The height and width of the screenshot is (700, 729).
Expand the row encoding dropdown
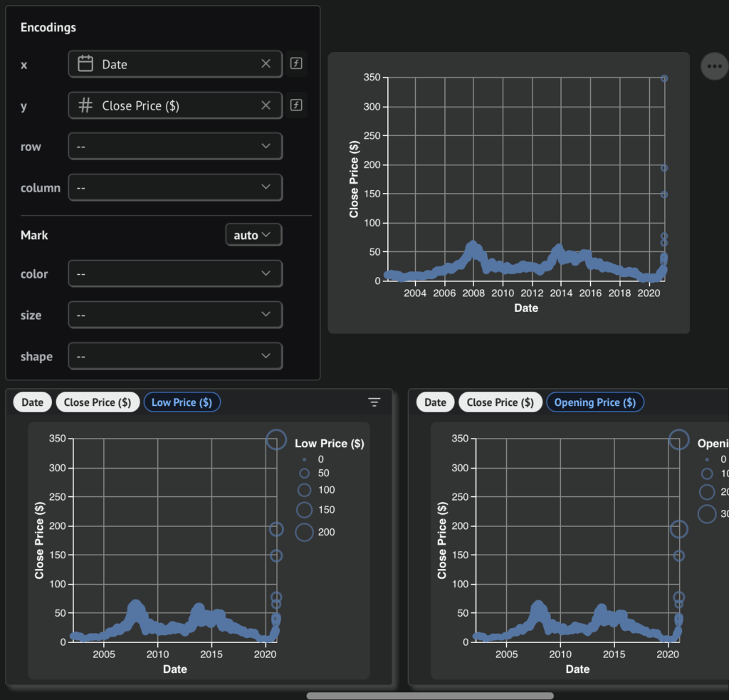175,147
